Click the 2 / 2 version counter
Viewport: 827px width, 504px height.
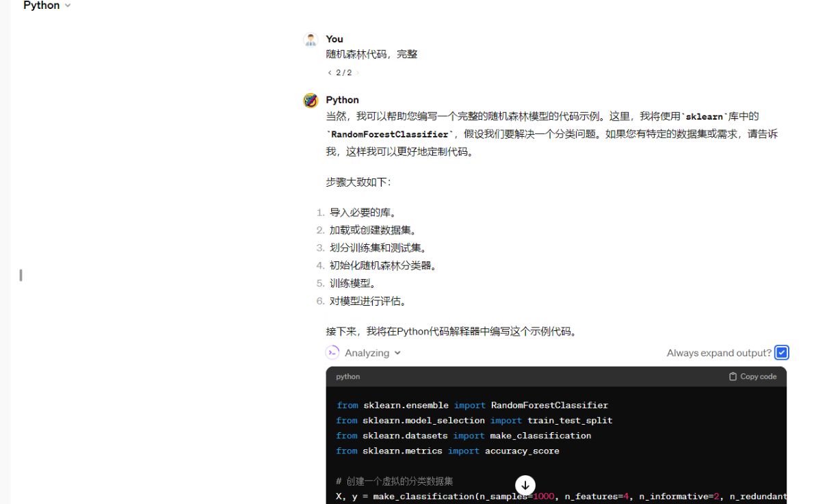tap(343, 72)
